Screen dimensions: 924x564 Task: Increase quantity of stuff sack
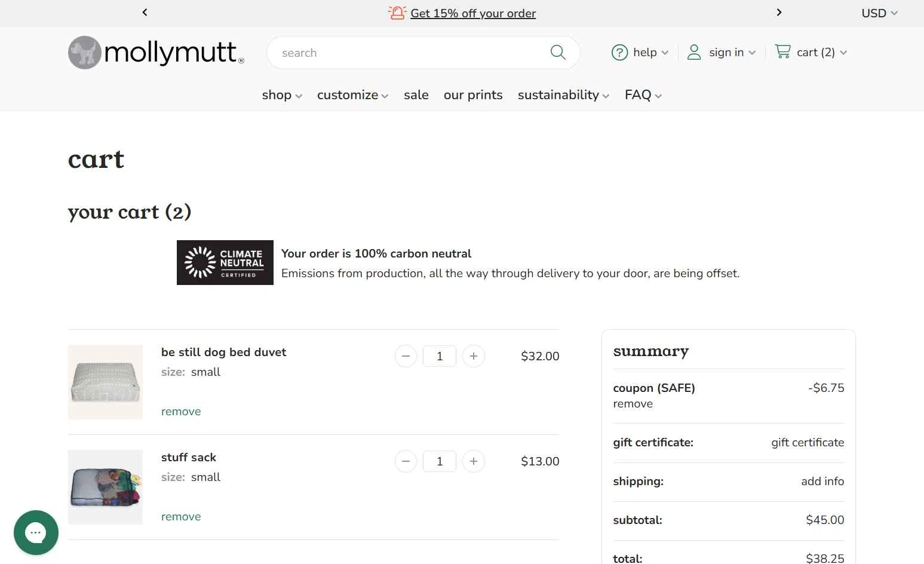[474, 461]
